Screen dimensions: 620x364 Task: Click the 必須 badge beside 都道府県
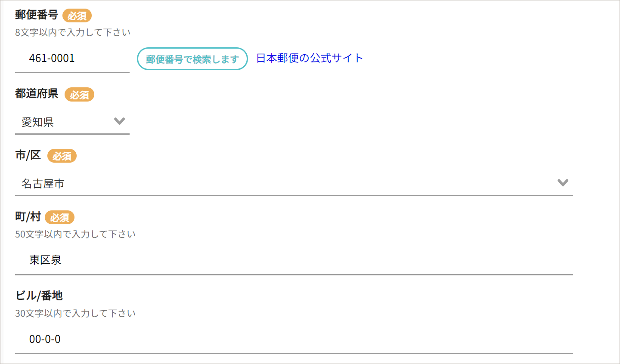click(79, 95)
